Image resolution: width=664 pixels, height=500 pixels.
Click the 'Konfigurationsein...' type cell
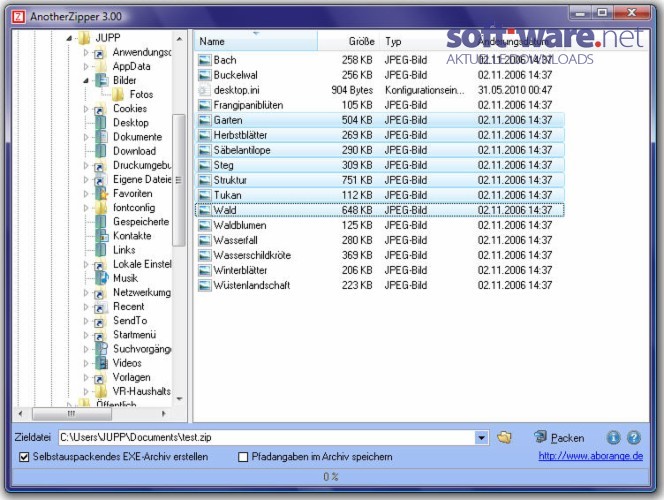(x=425, y=90)
